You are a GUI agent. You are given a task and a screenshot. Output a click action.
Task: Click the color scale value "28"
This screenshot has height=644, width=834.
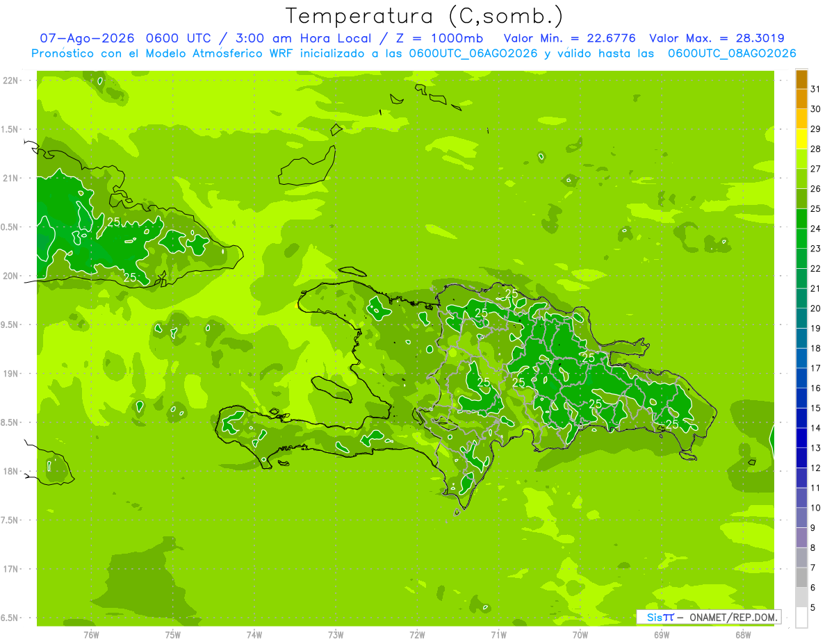point(816,149)
